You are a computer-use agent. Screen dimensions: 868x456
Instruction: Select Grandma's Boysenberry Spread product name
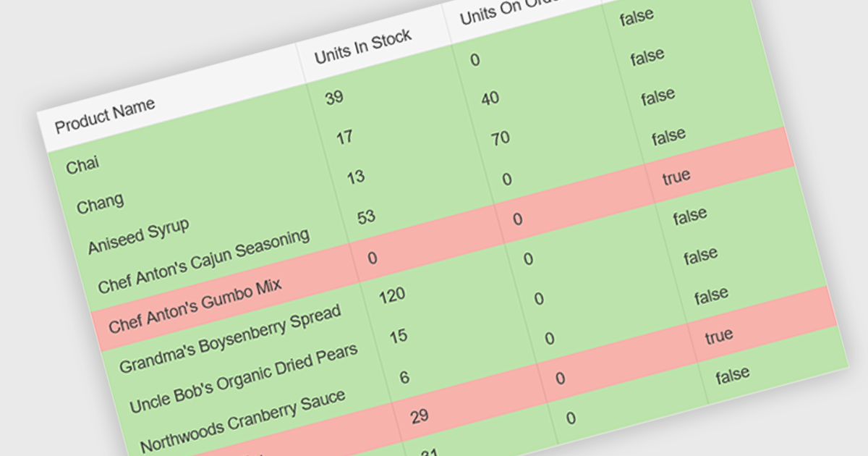tap(229, 339)
